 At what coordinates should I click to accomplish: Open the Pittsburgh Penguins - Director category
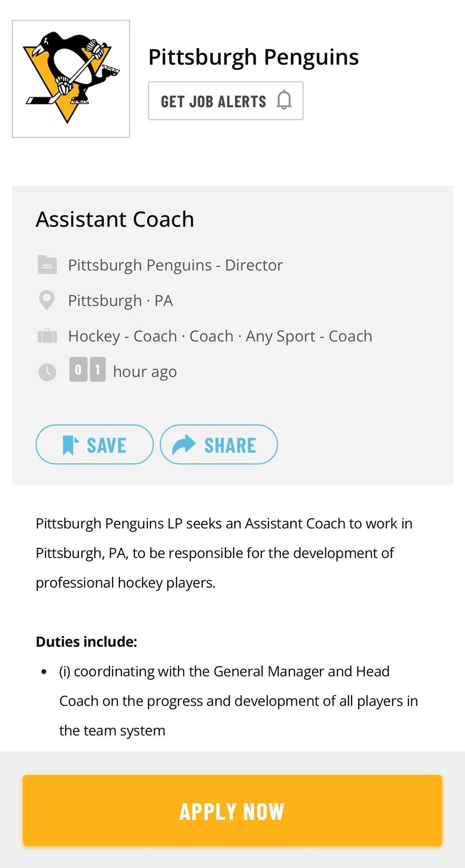(x=175, y=265)
